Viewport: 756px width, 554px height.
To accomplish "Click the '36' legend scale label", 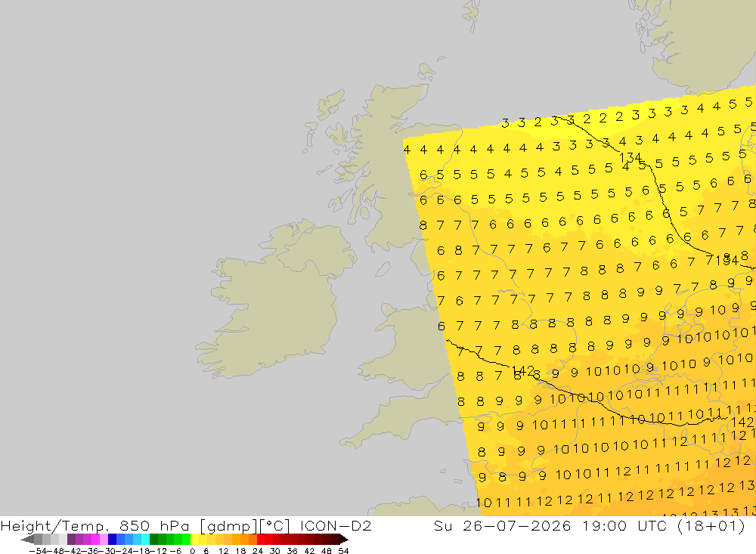I will click(x=292, y=551).
